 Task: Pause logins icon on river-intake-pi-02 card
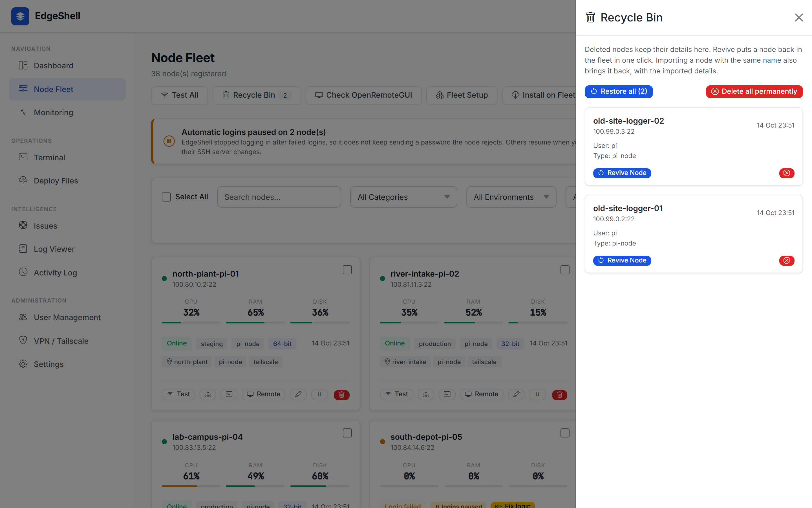[537, 395]
